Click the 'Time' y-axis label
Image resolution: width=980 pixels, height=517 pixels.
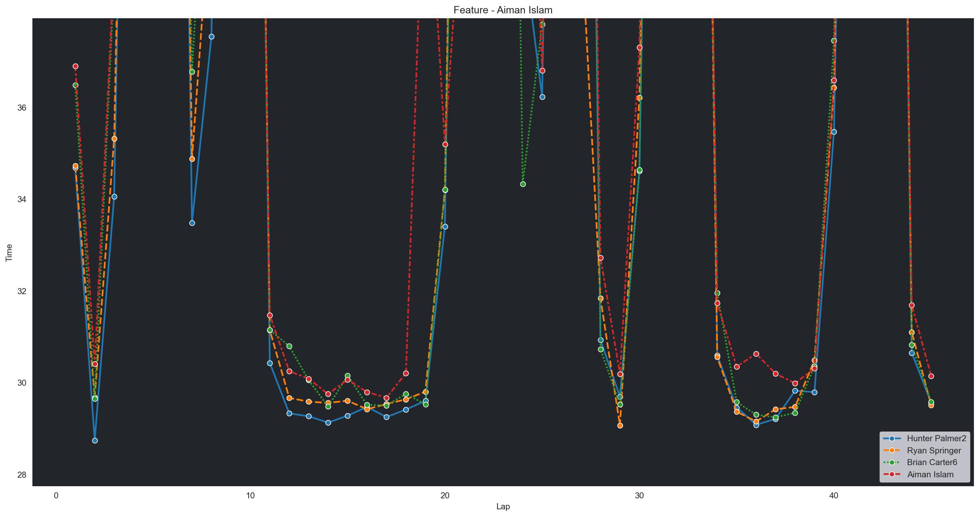pos(9,252)
